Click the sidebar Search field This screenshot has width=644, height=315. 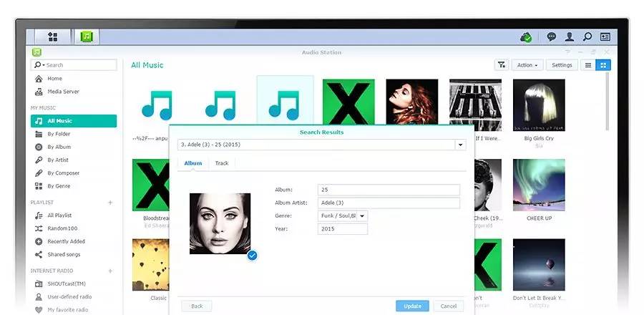74,65
